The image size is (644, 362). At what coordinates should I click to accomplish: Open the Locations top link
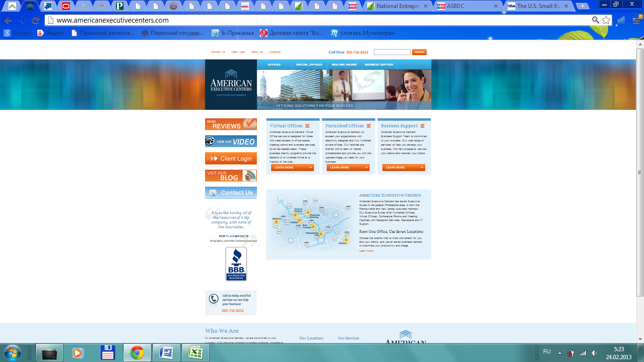click(x=275, y=52)
